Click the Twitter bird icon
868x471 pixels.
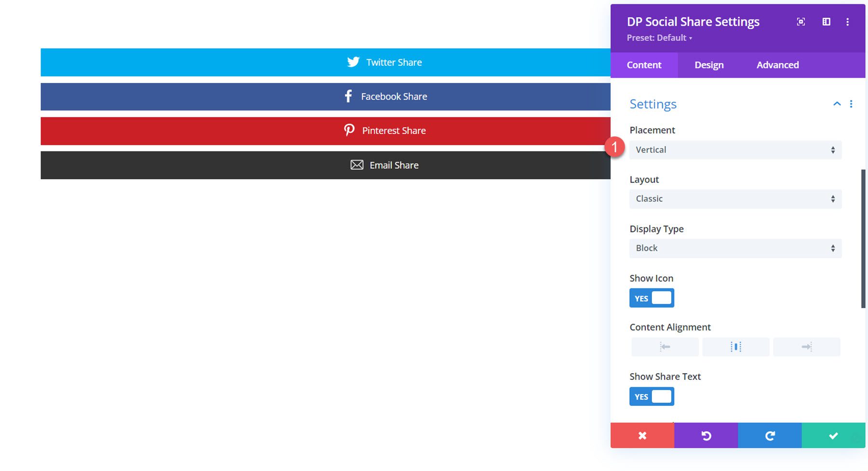[353, 62]
